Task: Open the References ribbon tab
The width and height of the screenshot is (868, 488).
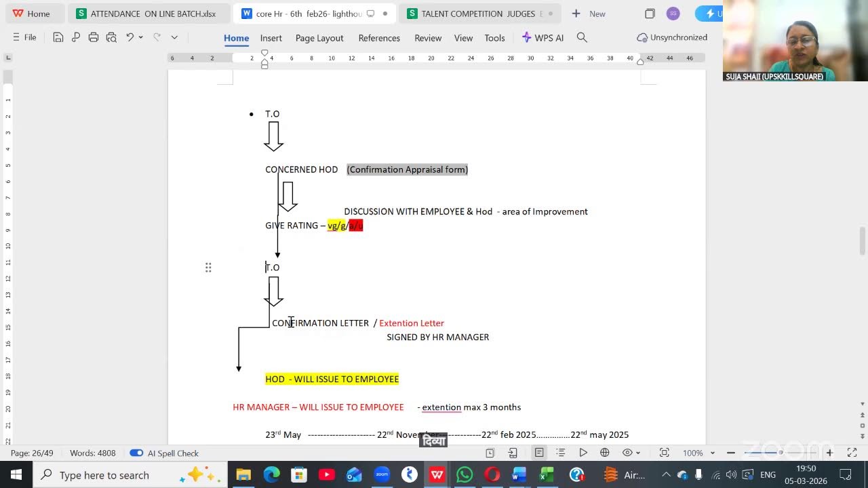Action: coord(379,38)
